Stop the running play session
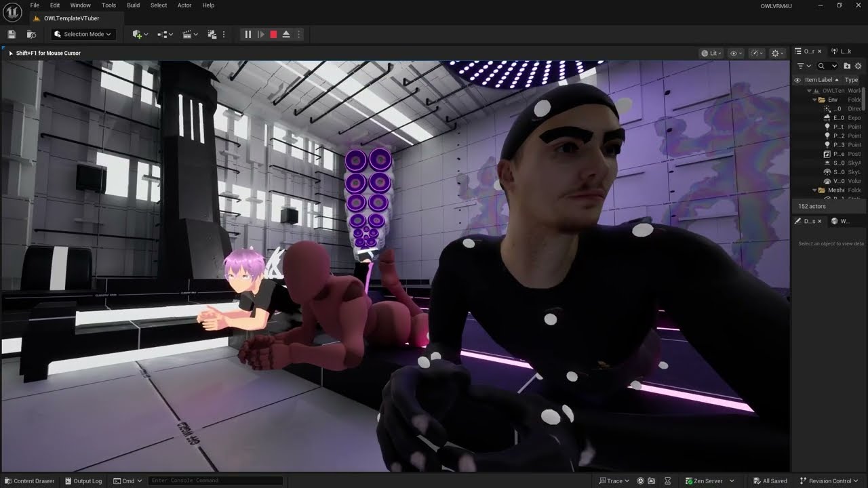 (273, 34)
